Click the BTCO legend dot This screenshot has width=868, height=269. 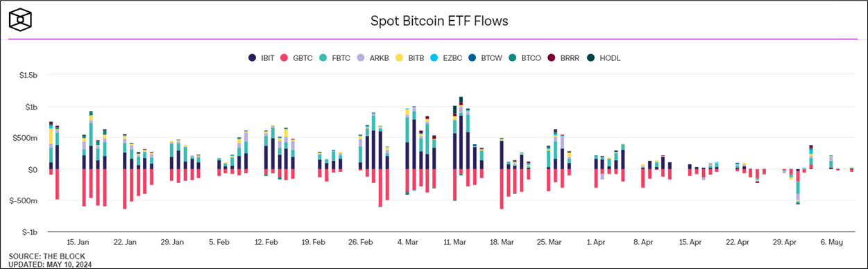point(515,58)
